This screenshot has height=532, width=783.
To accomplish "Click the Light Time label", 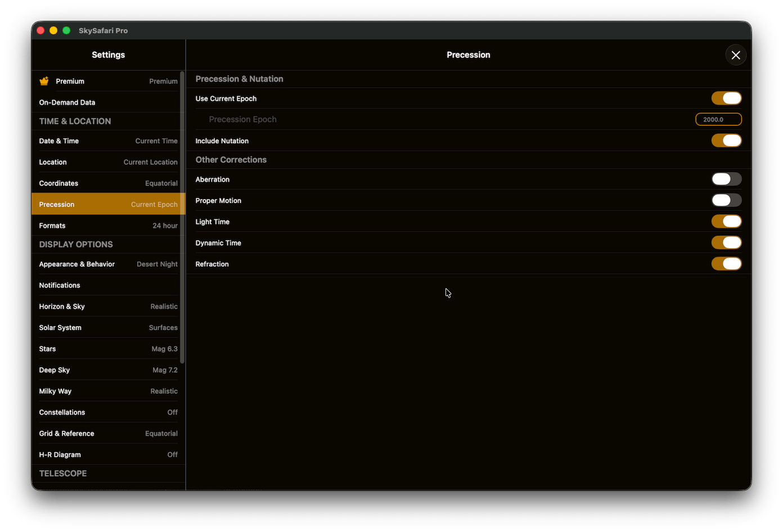I will tap(212, 222).
